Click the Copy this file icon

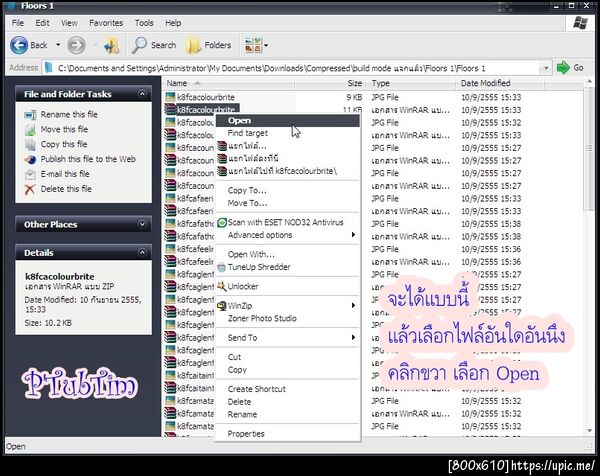pos(30,144)
